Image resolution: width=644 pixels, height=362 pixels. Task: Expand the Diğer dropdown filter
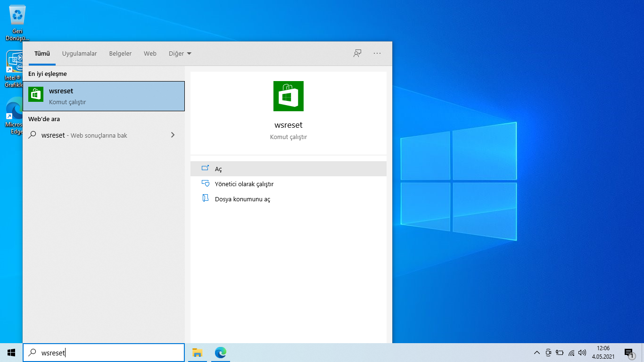click(x=180, y=54)
